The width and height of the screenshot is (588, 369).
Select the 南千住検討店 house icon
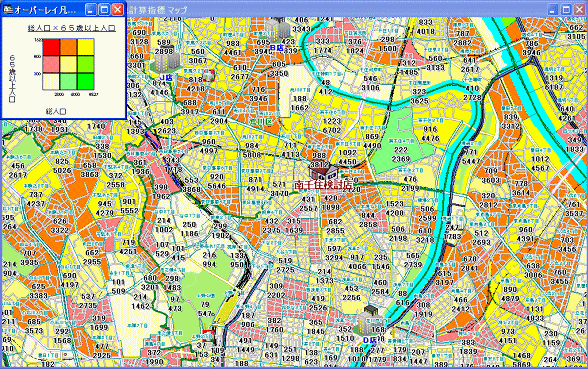[x=323, y=171]
